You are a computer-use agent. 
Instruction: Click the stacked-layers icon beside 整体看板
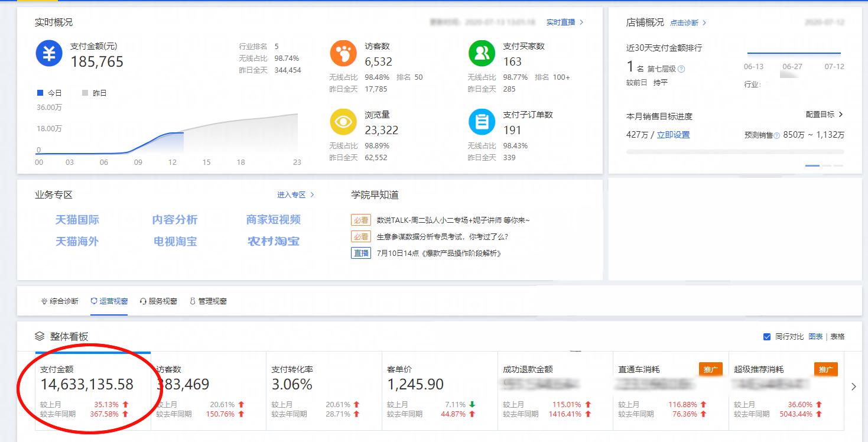38,336
